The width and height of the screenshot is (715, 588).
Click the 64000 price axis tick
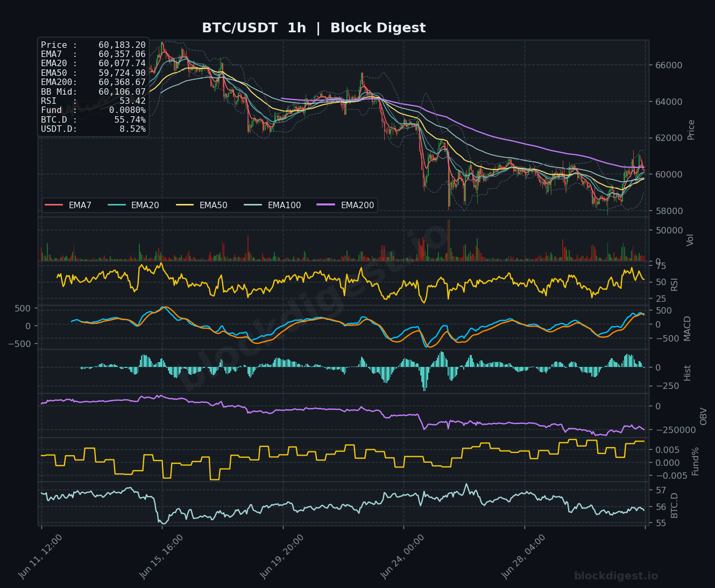[x=668, y=102]
